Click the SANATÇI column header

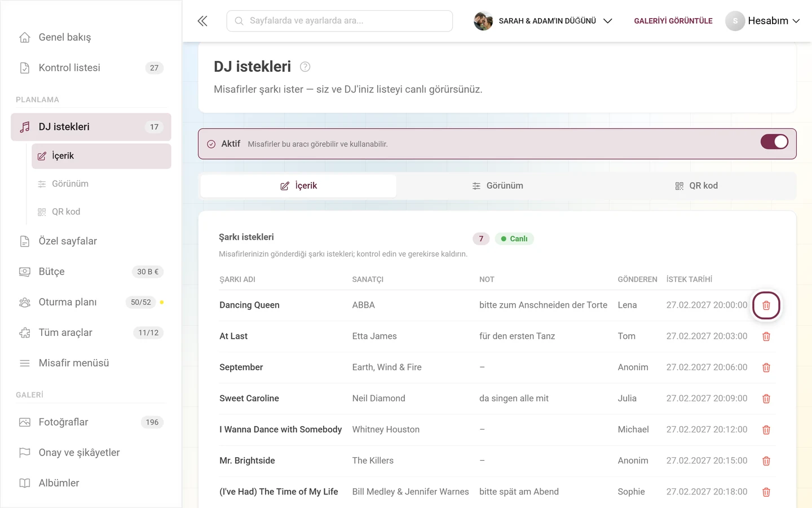point(368,279)
